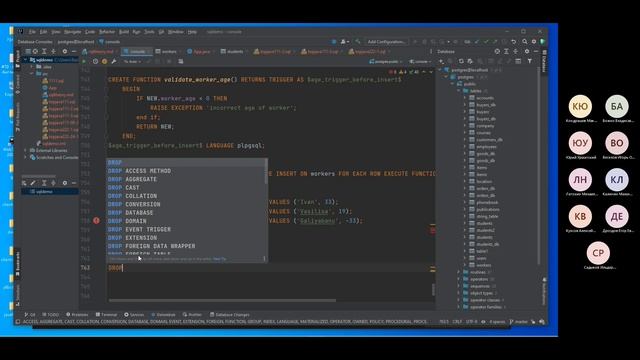Open Project panel gear options
640x360 pixels.
point(64,51)
